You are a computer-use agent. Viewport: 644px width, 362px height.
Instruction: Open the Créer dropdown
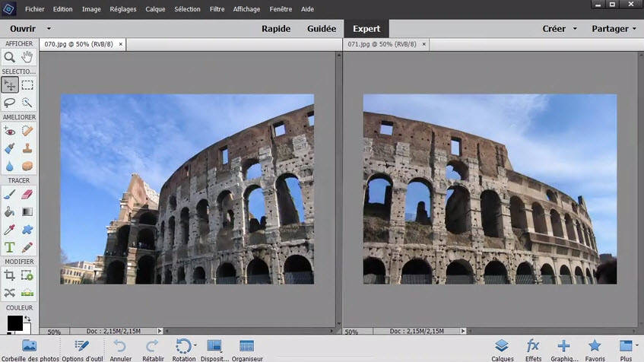pos(560,29)
